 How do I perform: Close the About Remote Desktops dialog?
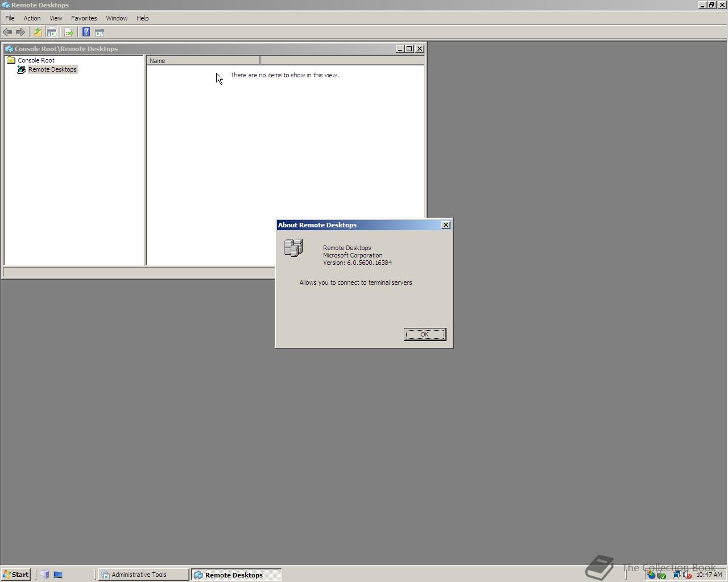click(x=446, y=225)
